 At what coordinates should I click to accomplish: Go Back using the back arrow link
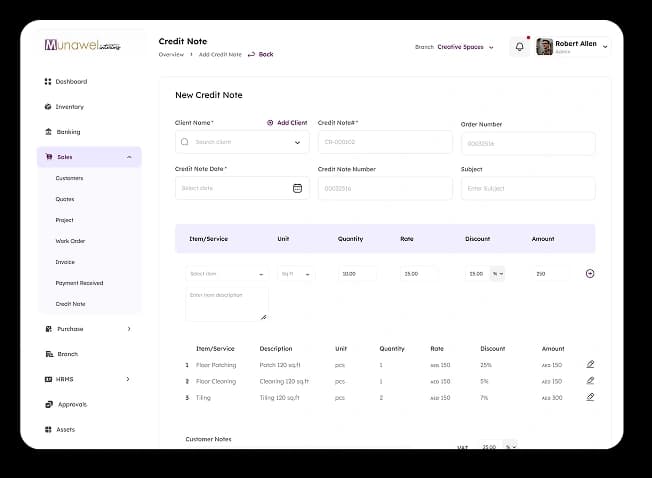click(x=261, y=54)
